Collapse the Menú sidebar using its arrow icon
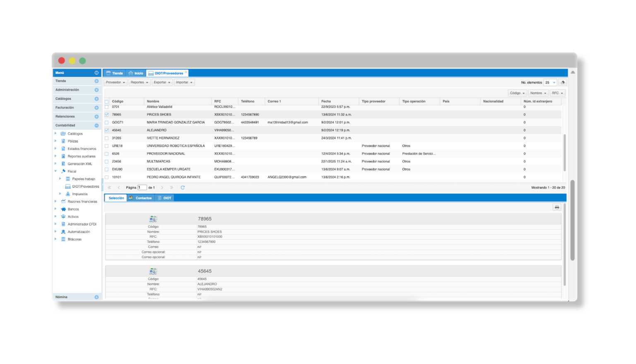 click(96, 73)
